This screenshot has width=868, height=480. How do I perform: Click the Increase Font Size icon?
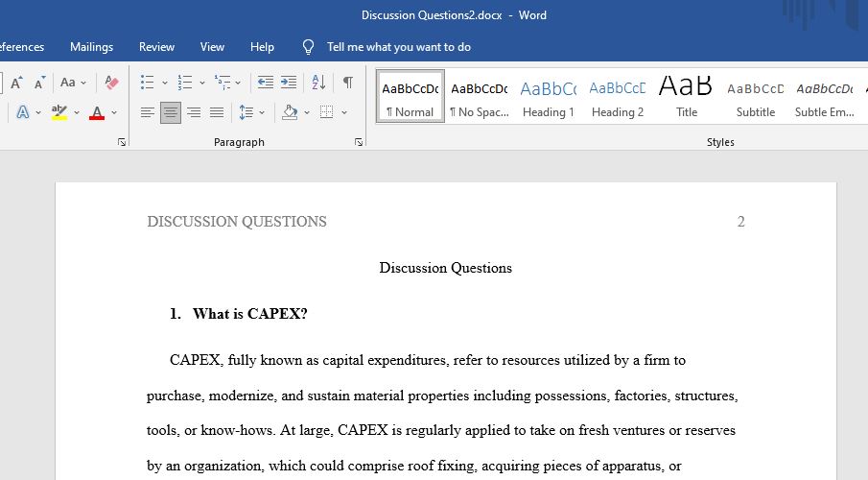tap(16, 83)
